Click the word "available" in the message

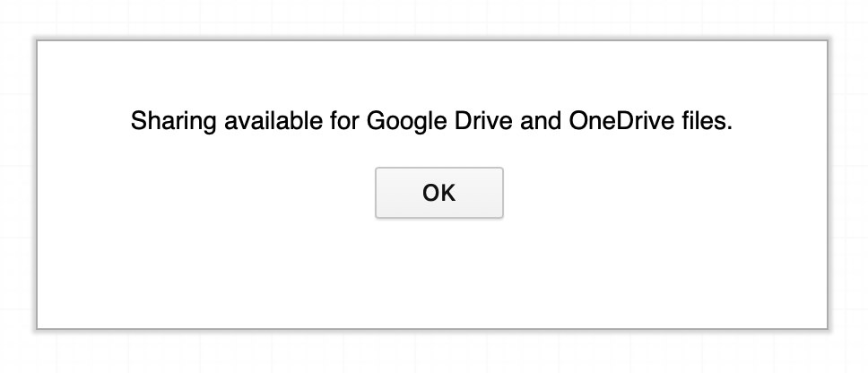(x=256, y=122)
